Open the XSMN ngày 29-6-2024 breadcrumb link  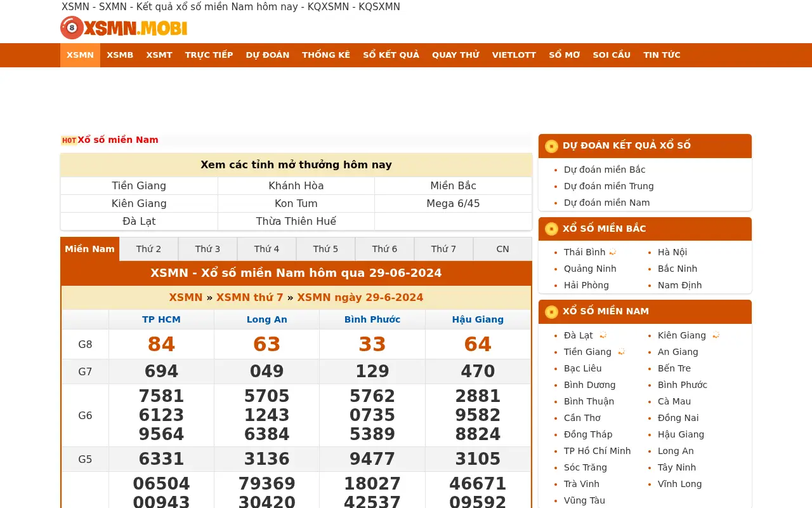(x=360, y=297)
